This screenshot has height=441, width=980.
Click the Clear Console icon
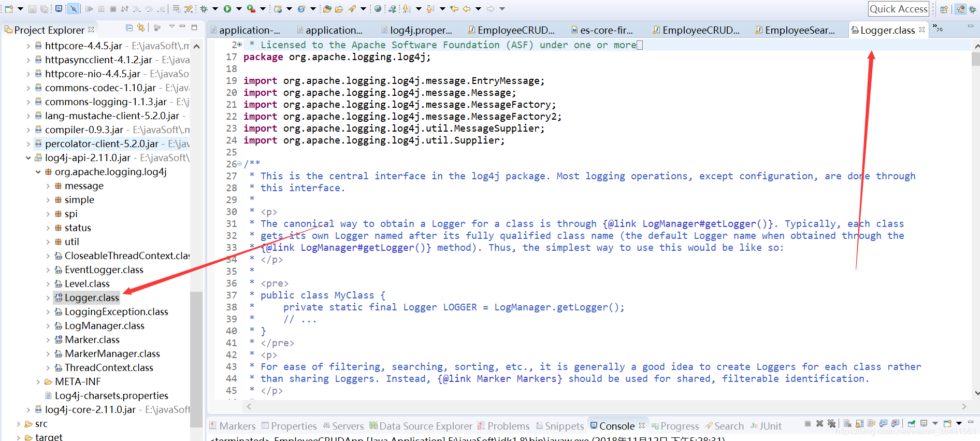click(847, 424)
